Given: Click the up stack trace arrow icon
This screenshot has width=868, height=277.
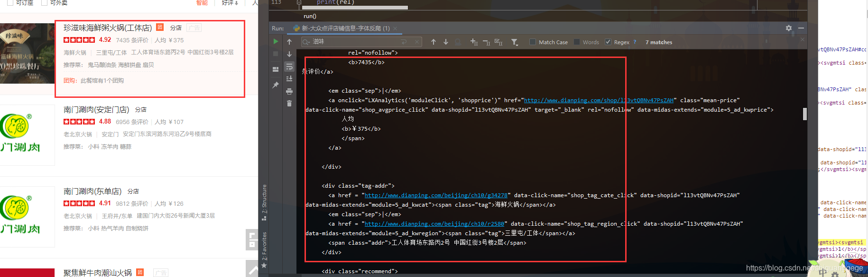Looking at the screenshot, I should (x=289, y=42).
